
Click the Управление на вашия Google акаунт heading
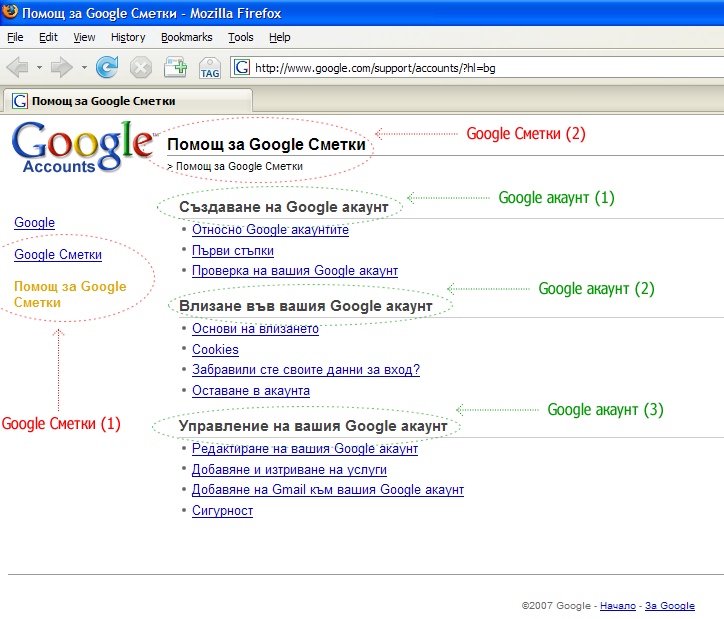[x=313, y=426]
